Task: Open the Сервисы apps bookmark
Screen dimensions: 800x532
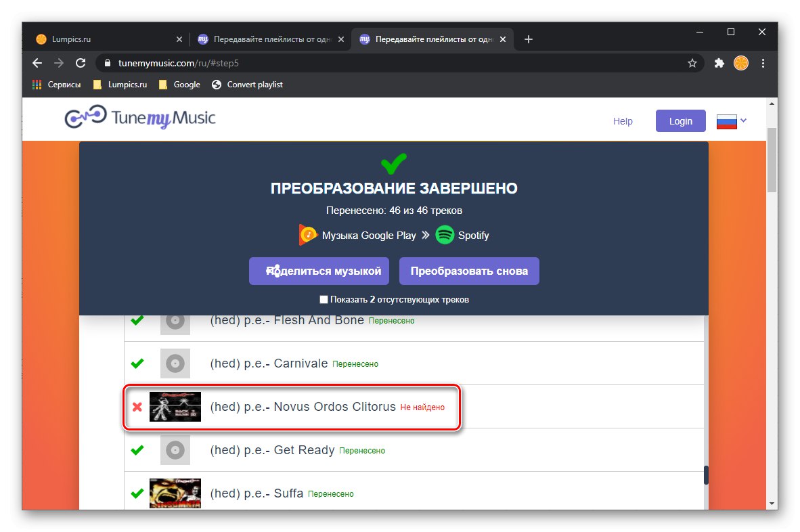Action: pyautogui.click(x=57, y=85)
